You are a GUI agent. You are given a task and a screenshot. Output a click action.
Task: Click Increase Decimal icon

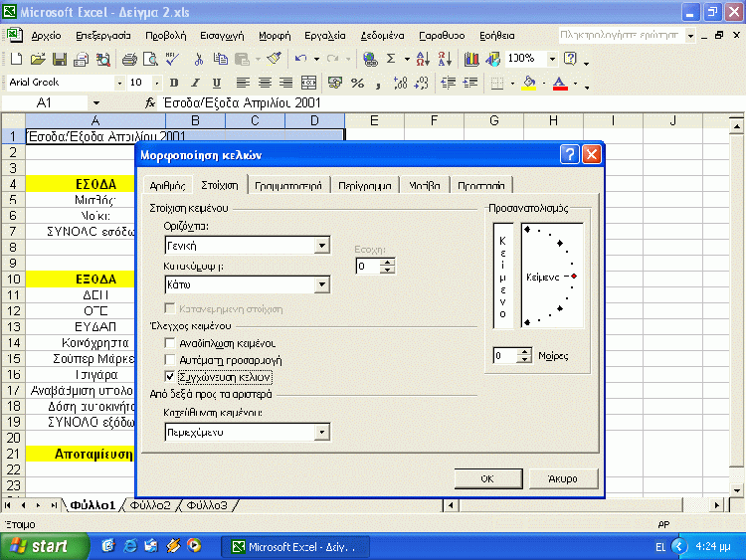click(400, 83)
